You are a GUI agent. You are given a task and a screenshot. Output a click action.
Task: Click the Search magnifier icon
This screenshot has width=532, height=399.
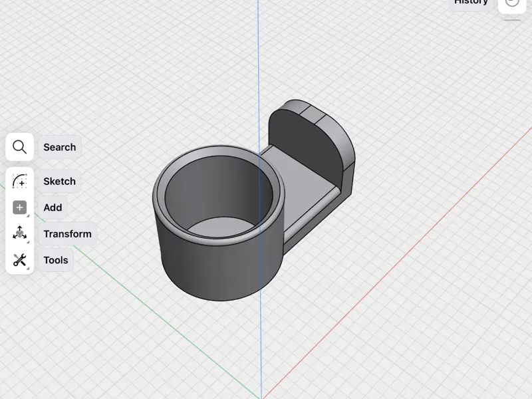[19, 147]
